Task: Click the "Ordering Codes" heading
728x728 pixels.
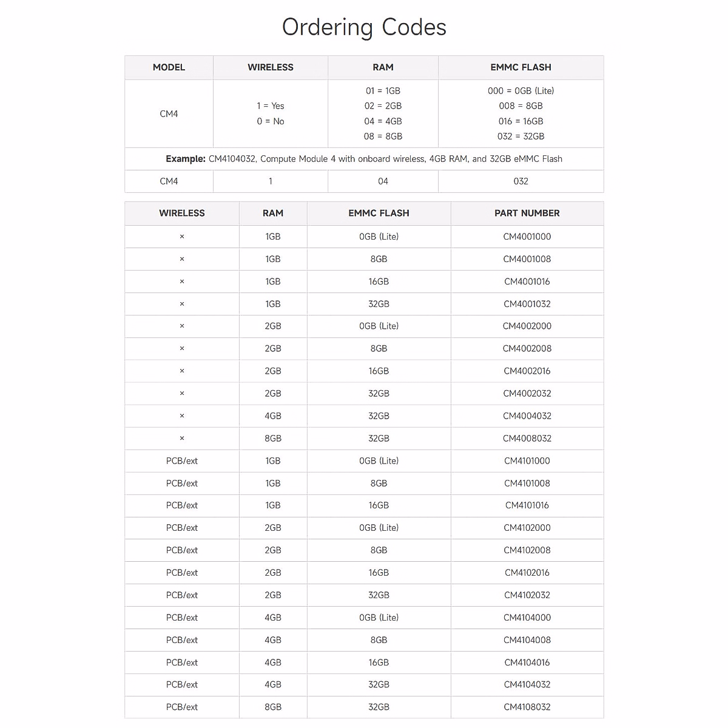Action: (x=364, y=27)
